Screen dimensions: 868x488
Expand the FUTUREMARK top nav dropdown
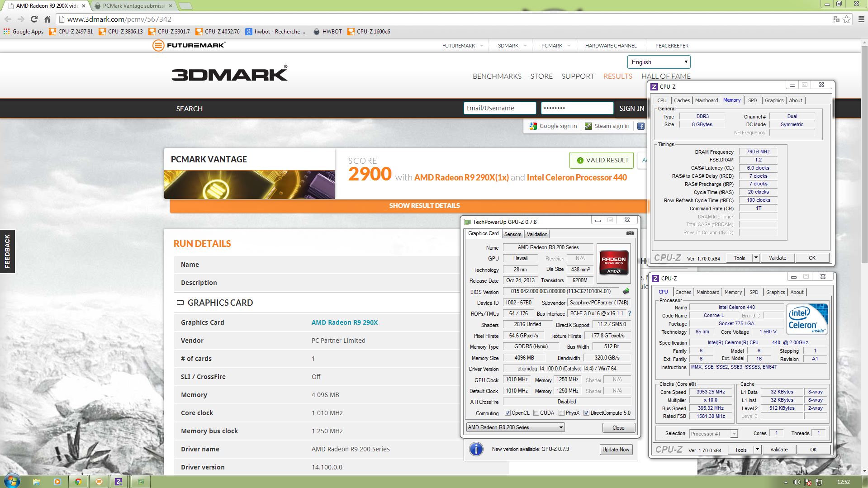(481, 46)
